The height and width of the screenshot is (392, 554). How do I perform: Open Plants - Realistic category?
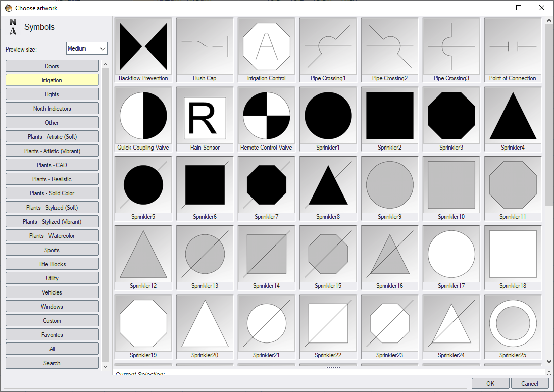pyautogui.click(x=52, y=179)
